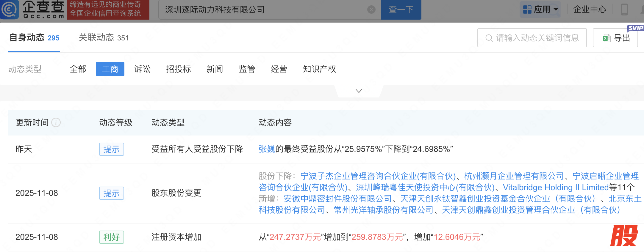
Task: Export data with the 导出 button
Action: tap(615, 38)
